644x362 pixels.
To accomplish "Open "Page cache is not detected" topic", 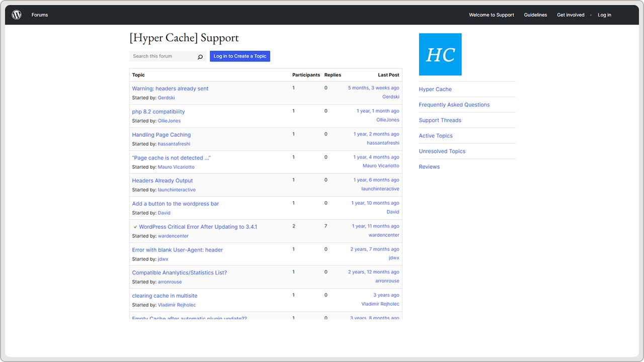I will point(172,158).
